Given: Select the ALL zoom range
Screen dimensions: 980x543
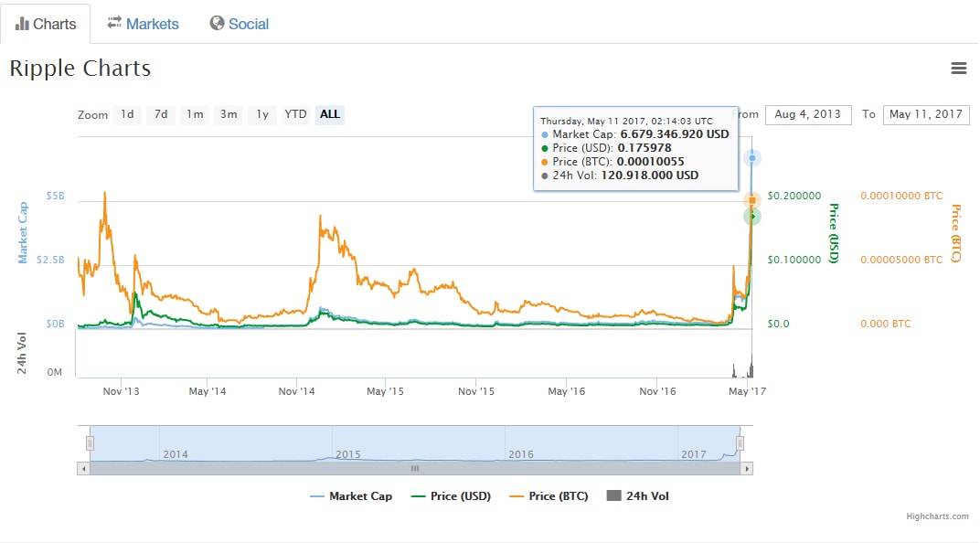Looking at the screenshot, I should tap(330, 114).
